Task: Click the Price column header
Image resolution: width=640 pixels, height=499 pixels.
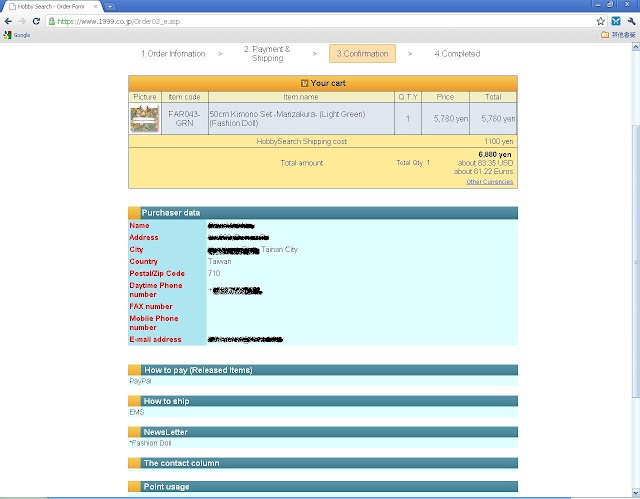Action: click(445, 97)
